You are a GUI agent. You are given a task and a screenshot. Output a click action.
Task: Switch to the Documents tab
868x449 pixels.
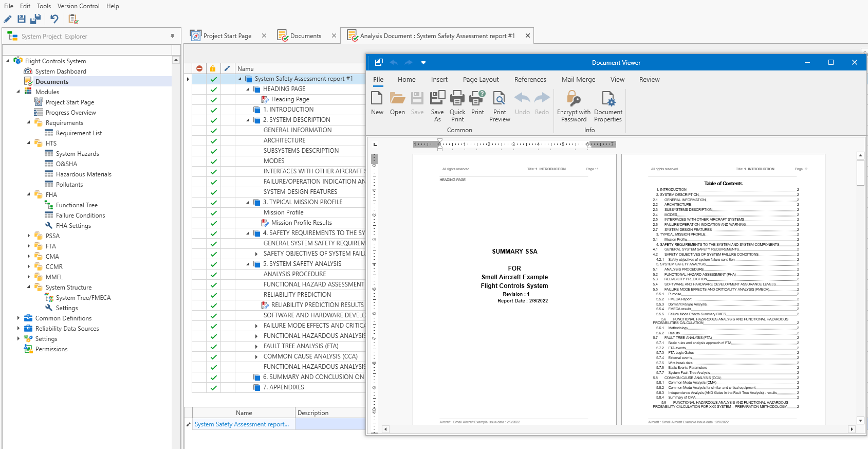click(306, 36)
